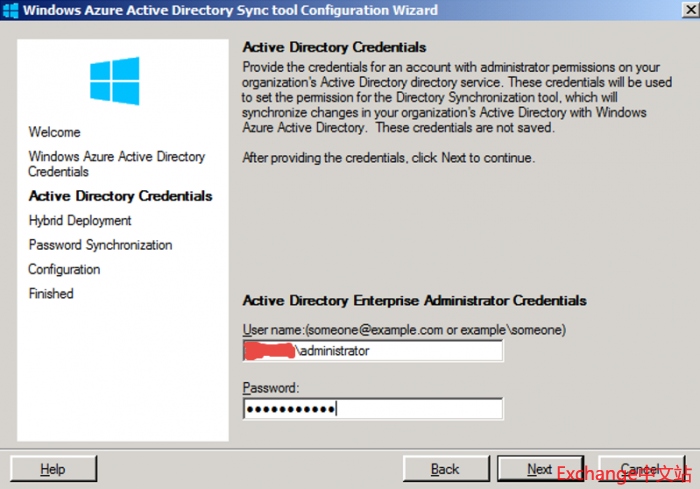Select the bold Active Directory Credentials sidebar step
The height and width of the screenshot is (489, 700).
(120, 196)
